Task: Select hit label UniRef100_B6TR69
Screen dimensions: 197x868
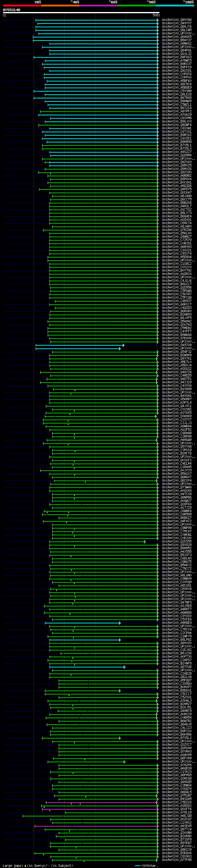Action: (x=177, y=98)
